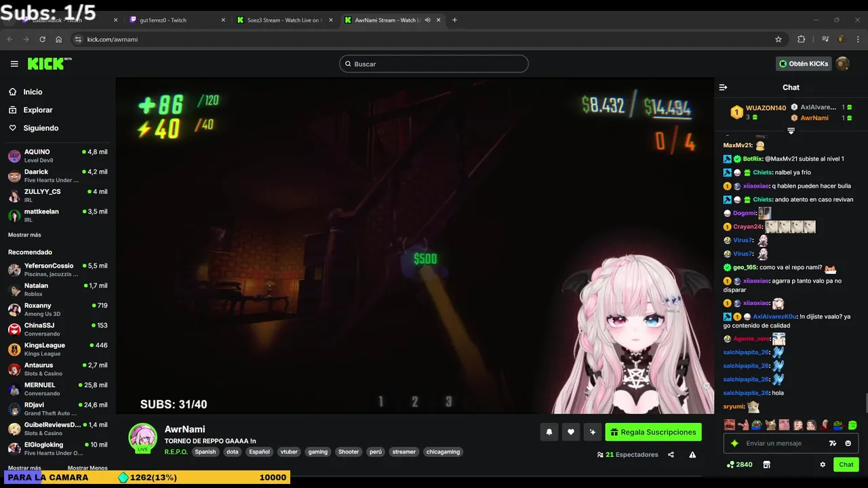The width and height of the screenshot is (868, 488).
Task: Collapse the chat panel with arrow icon
Action: pyautogui.click(x=723, y=87)
